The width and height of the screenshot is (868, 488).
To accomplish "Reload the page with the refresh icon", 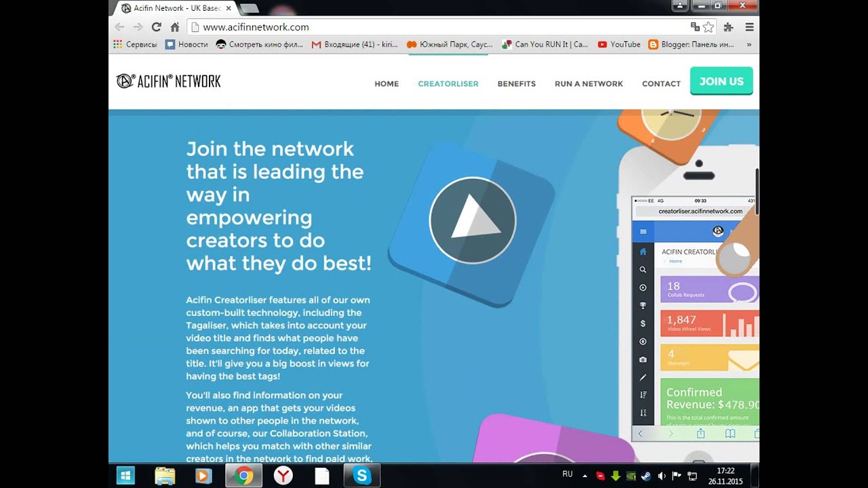I will click(157, 27).
